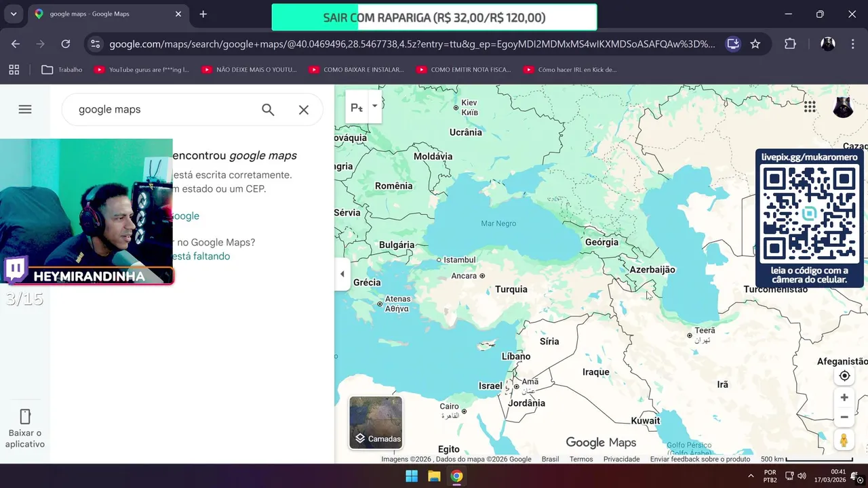Click the Ancara city marker
Screen dimensions: 868x488
click(x=482, y=276)
